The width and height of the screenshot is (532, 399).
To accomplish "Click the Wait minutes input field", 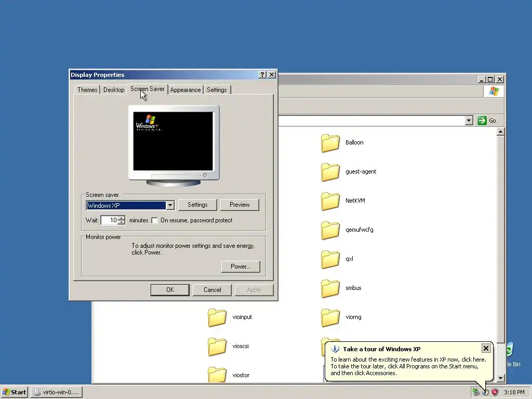I will coord(109,220).
